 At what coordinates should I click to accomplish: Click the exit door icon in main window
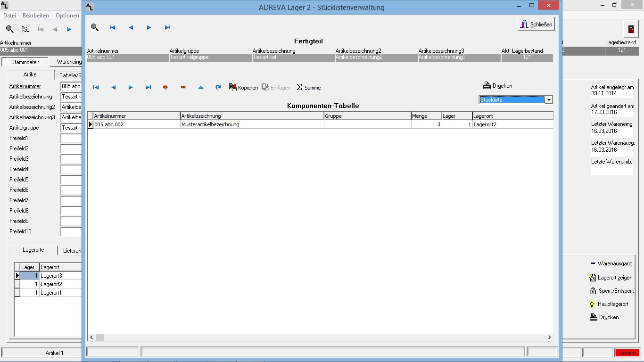[631, 29]
